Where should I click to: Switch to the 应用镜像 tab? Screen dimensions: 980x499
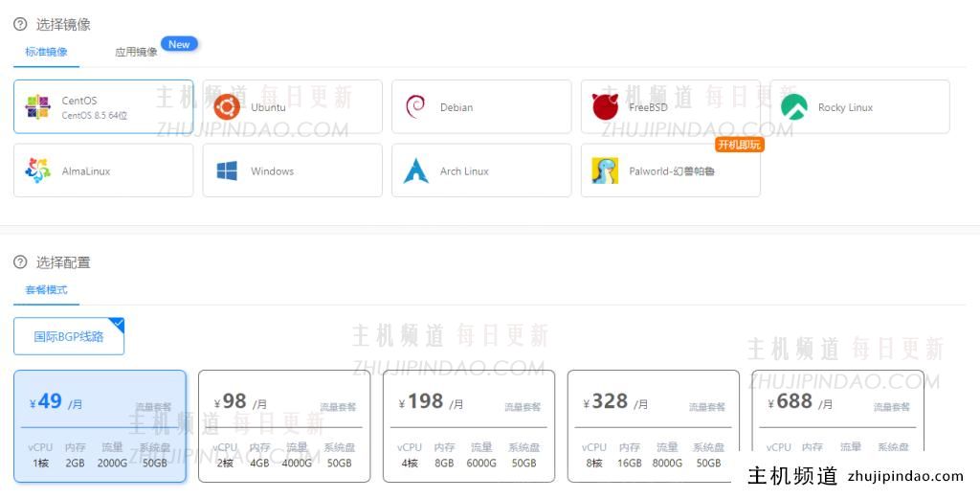(x=136, y=52)
